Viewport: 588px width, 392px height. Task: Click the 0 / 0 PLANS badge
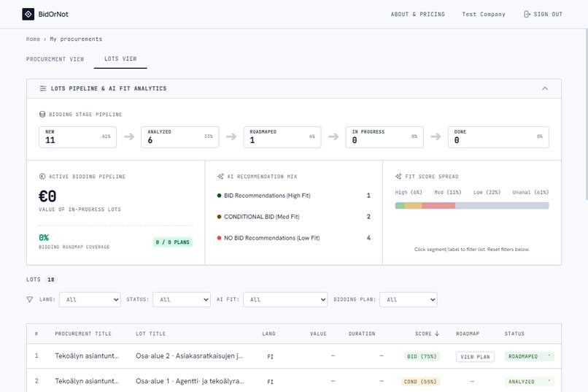click(173, 242)
